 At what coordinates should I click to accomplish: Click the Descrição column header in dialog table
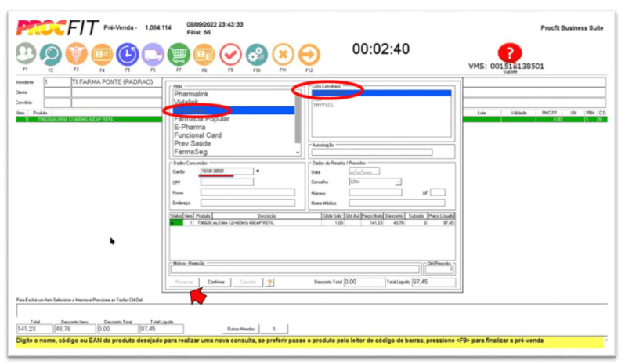click(266, 216)
